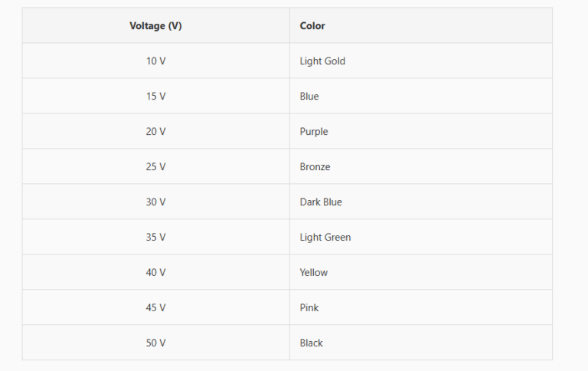This screenshot has width=588, height=371.
Task: Select the 20 V table cell
Action: (155, 132)
